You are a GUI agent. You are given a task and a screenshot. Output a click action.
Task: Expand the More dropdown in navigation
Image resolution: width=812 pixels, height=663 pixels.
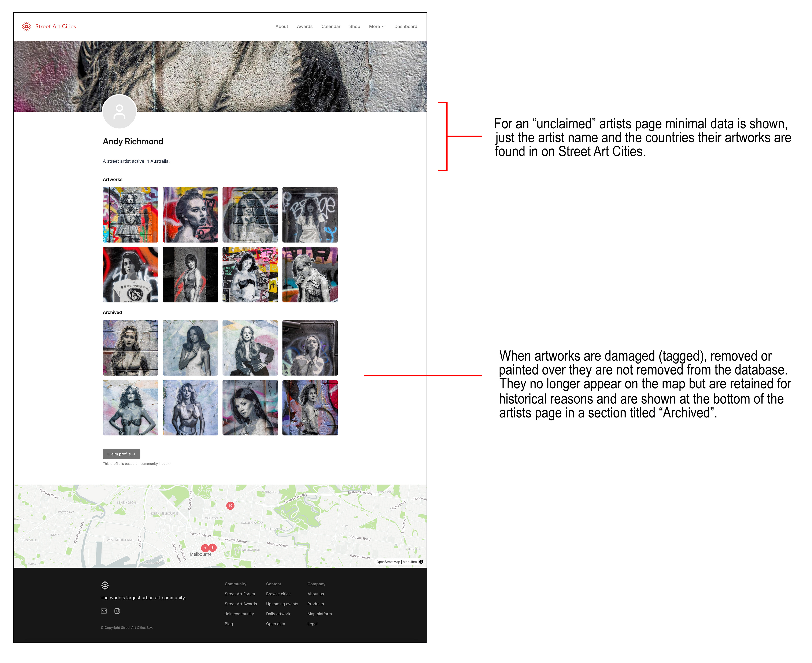point(376,26)
